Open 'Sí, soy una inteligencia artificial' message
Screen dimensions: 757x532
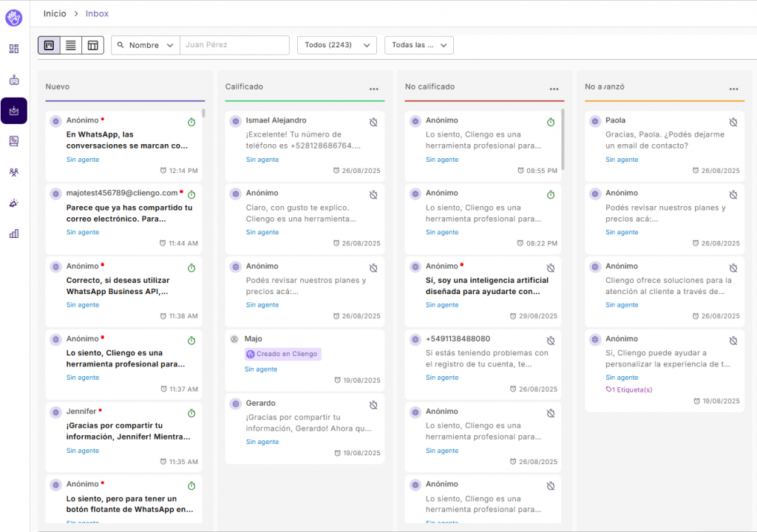click(487, 286)
